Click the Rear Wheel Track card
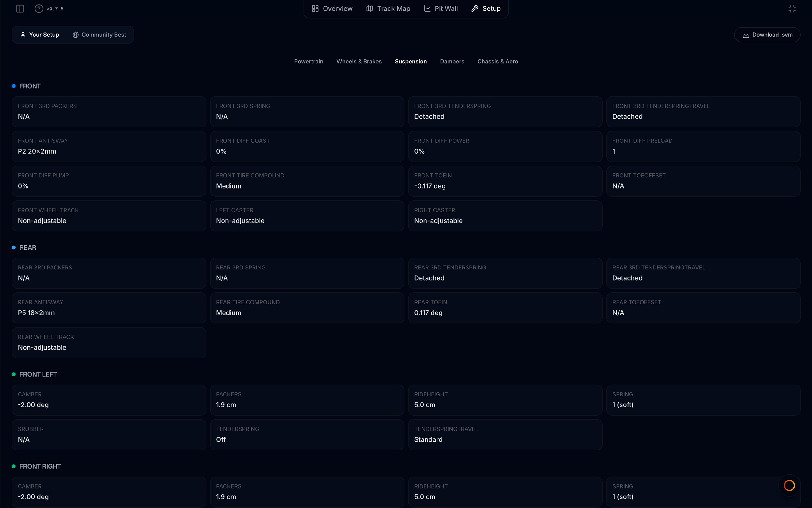The image size is (812, 508). coord(109,343)
